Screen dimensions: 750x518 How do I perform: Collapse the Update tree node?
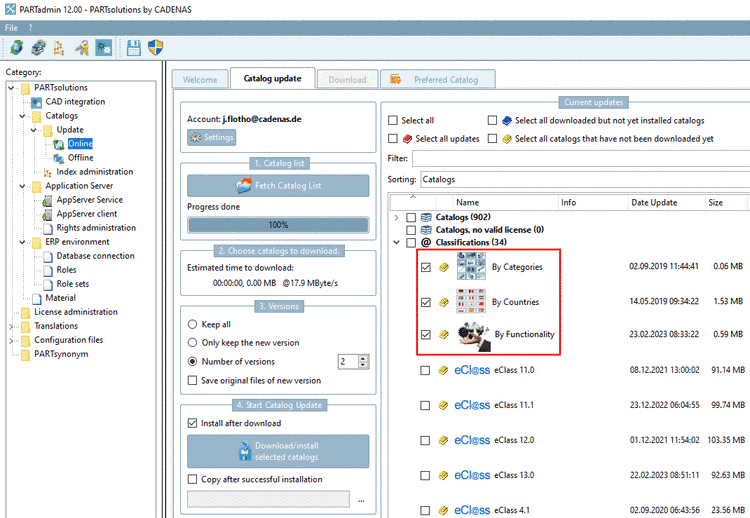point(33,130)
